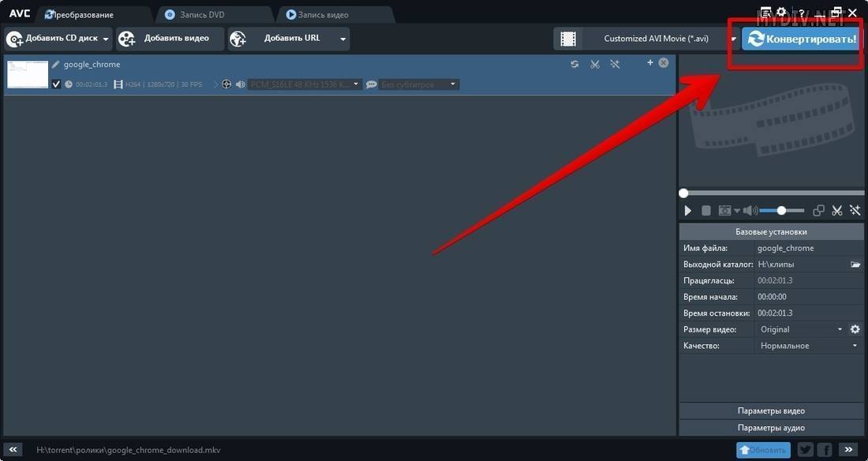Open help via the question mark icon
Image resolution: width=868 pixels, height=461 pixels.
(802, 13)
